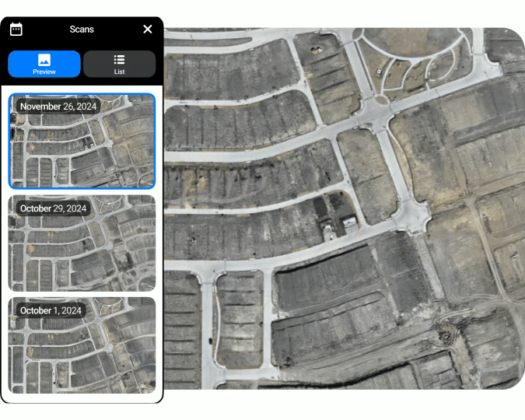
Task: Click the October 1, 2024 date label
Action: (x=51, y=310)
